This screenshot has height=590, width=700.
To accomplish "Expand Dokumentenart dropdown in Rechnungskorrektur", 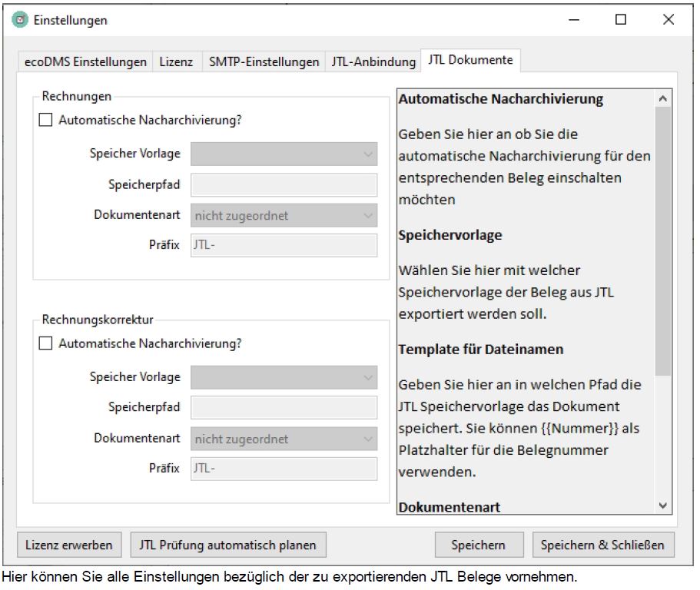I will (x=284, y=439).
